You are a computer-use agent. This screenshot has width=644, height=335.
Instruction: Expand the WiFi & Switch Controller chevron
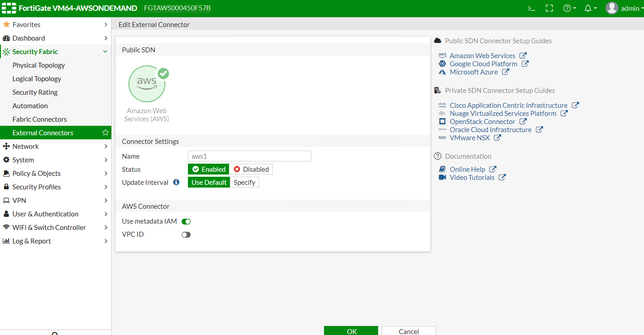point(106,227)
